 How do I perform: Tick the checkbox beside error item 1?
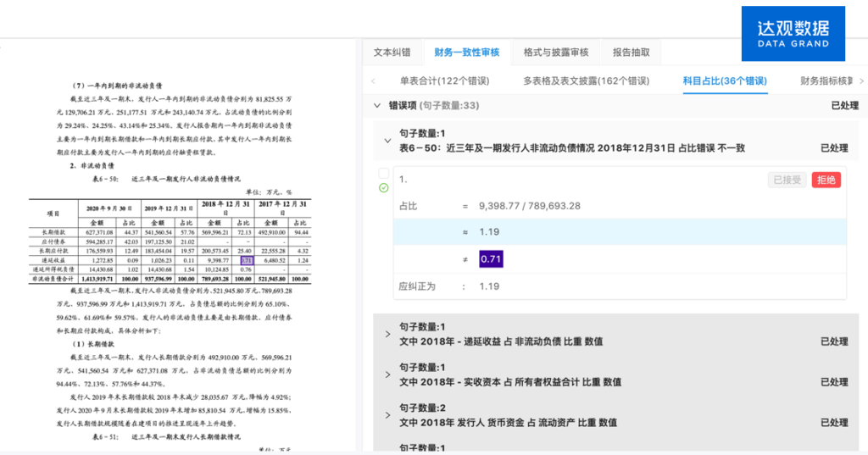coord(383,174)
